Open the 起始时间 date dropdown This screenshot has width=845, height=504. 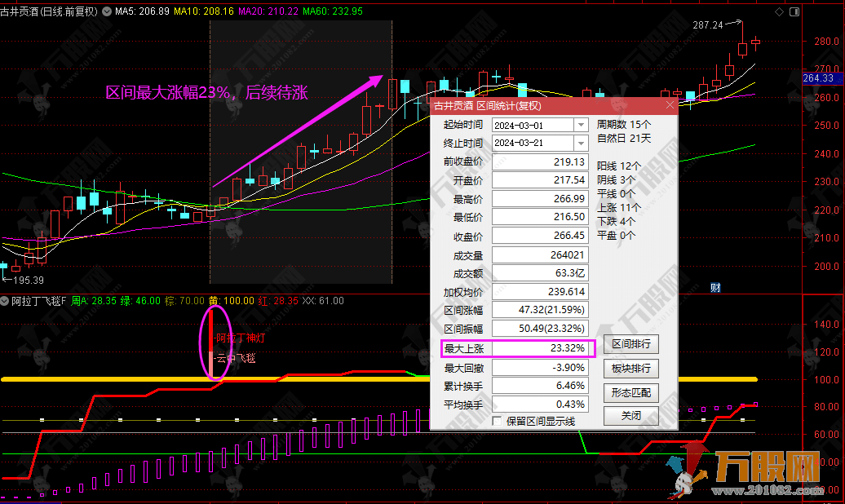point(581,125)
